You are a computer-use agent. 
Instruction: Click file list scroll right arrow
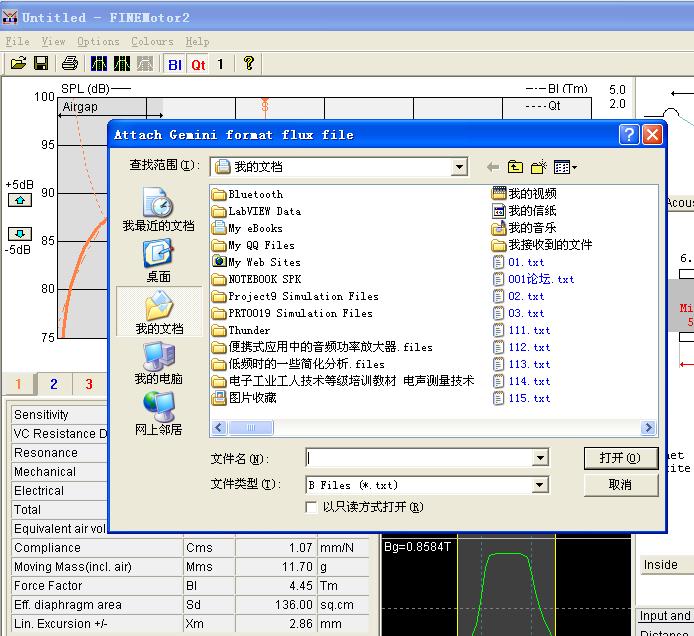(648, 428)
